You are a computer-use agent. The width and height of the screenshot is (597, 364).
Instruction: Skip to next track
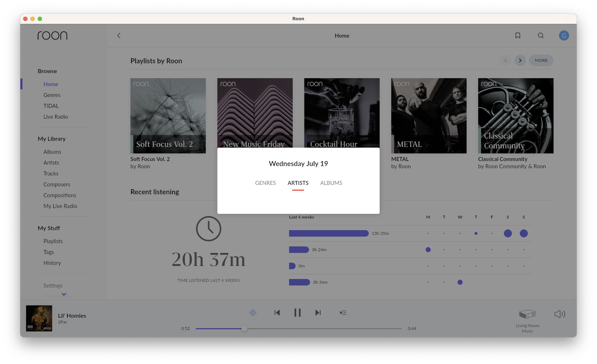(x=318, y=313)
